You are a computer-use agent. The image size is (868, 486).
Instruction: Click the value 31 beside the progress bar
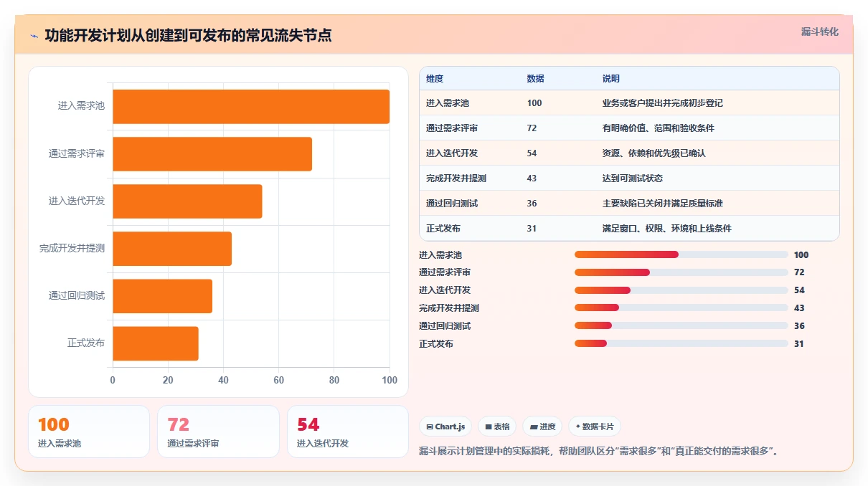tap(799, 344)
